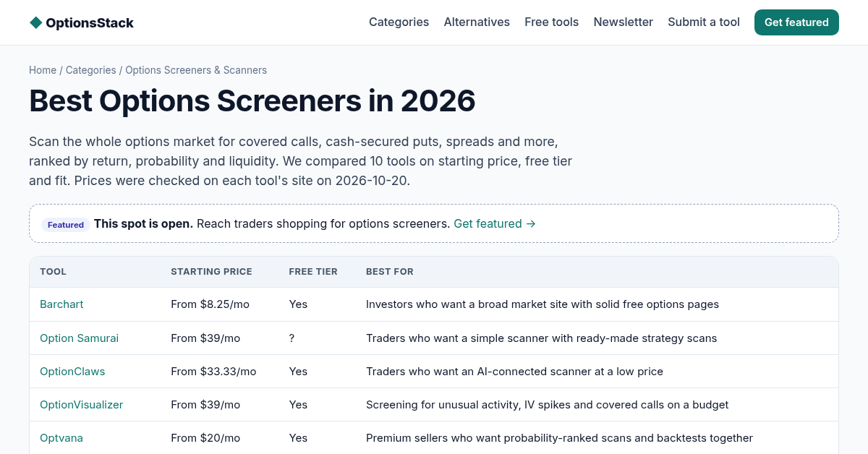Click Optvana's Best For description text
Image resolution: width=868 pixels, height=454 pixels.
click(x=559, y=438)
